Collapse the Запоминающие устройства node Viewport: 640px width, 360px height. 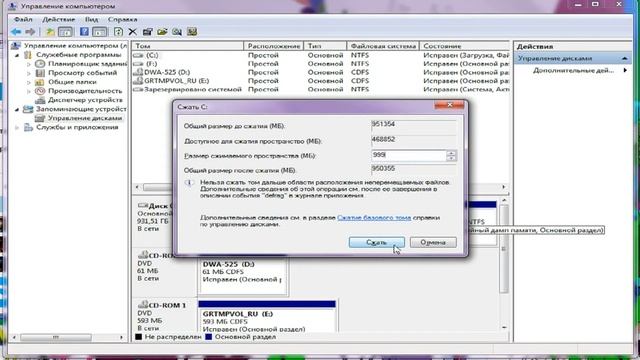click(17, 109)
